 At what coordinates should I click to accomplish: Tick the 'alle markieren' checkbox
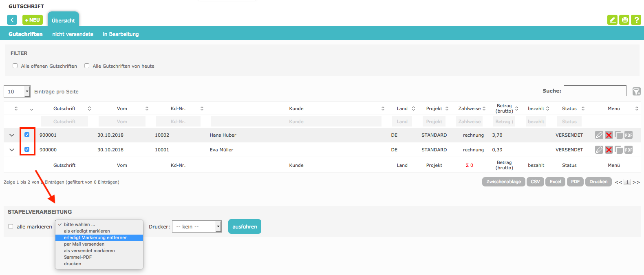coord(11,226)
